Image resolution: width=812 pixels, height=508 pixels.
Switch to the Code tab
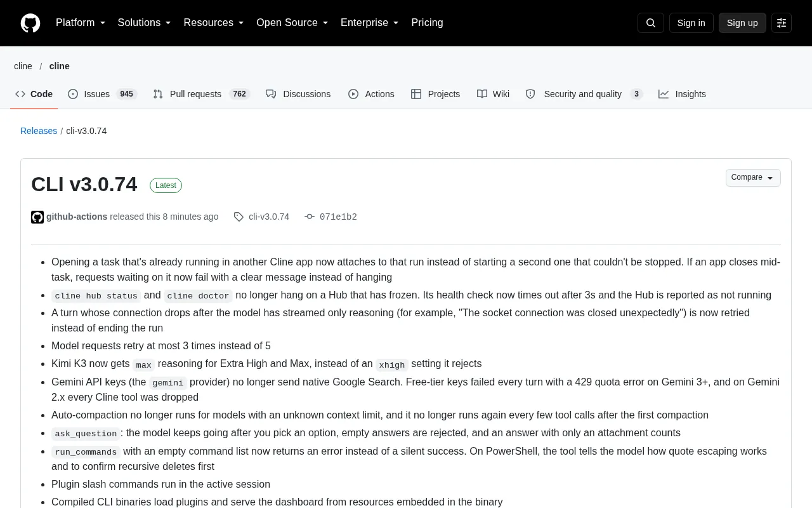(x=34, y=94)
